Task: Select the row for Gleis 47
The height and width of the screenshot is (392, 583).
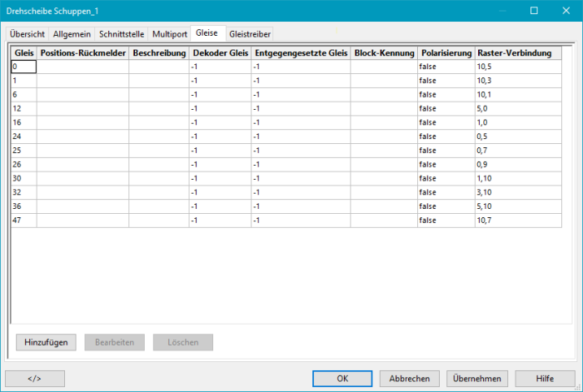Action: coord(23,221)
